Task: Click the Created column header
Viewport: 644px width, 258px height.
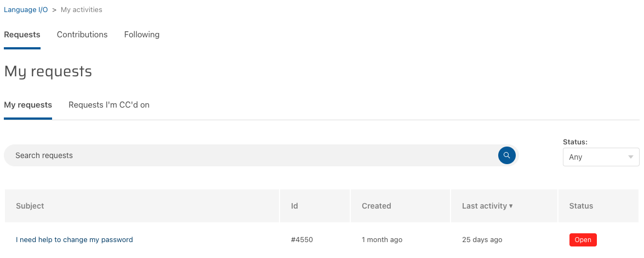Action: pyautogui.click(x=377, y=206)
